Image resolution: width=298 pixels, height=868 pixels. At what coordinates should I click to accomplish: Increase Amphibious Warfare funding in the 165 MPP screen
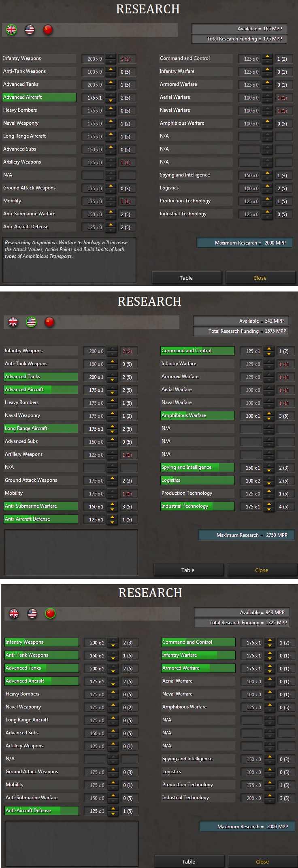click(x=267, y=121)
